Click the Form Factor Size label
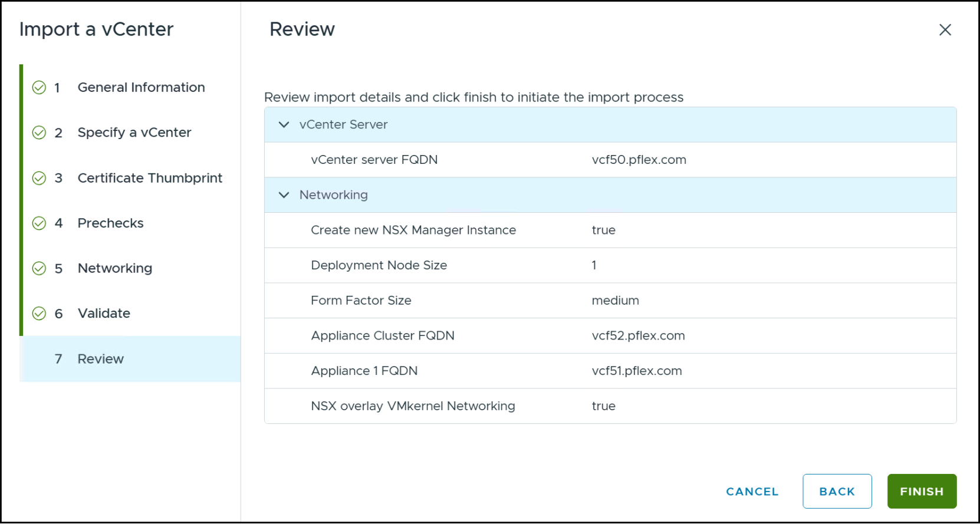980x524 pixels. point(361,301)
